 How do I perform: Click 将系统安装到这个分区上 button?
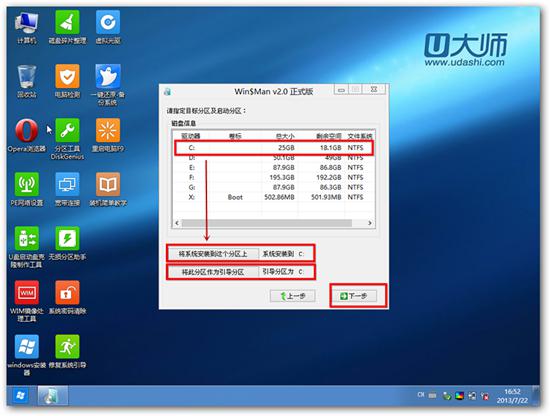(213, 254)
